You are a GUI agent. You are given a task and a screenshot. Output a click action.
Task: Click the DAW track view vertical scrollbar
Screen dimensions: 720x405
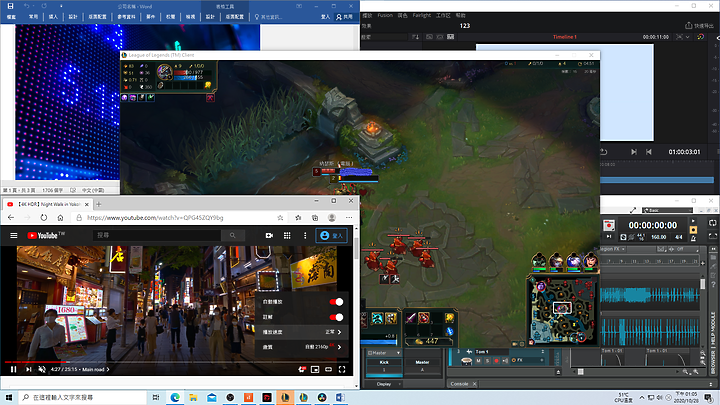pyautogui.click(x=703, y=283)
